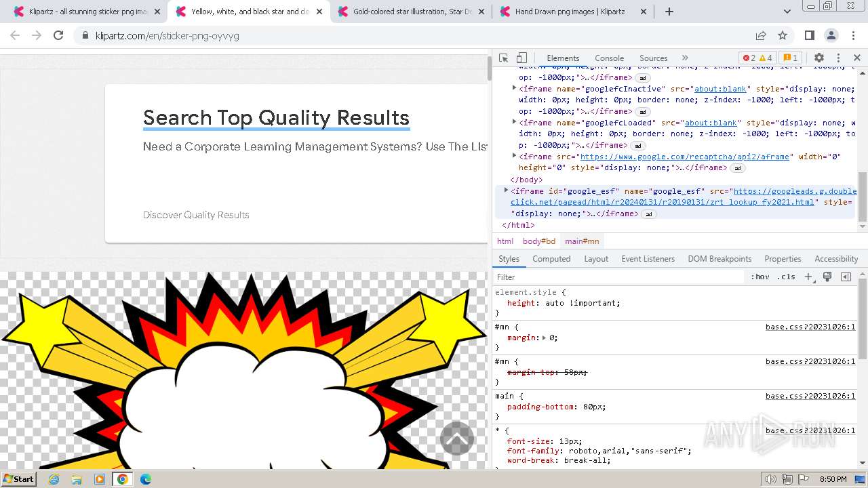Open base.css source for padding-bottom rule
Image resolution: width=868 pixels, height=488 pixels.
click(x=810, y=396)
